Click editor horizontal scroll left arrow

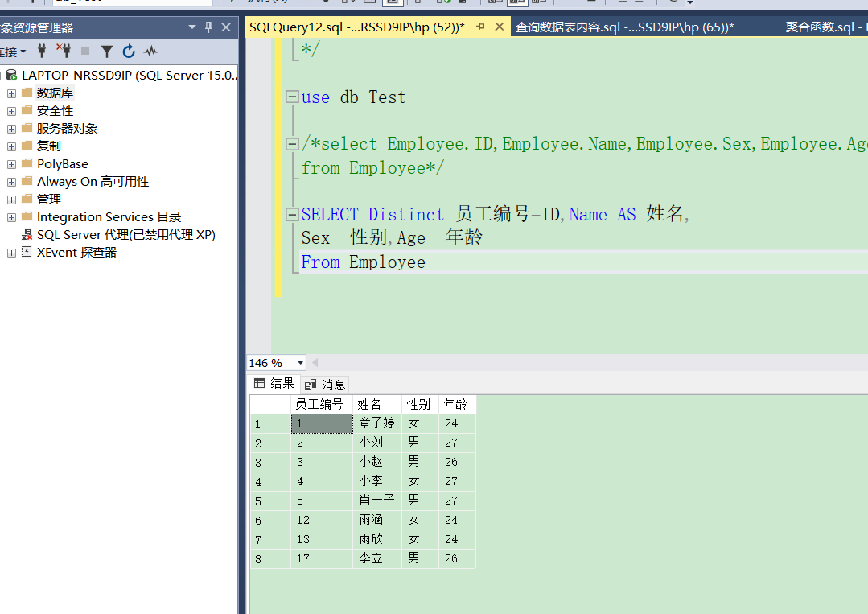coord(315,363)
